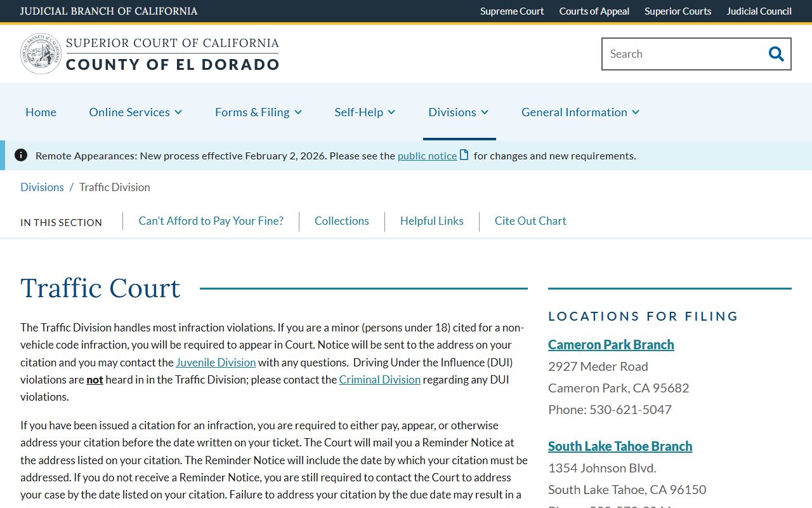Open the Judicial Council link
This screenshot has width=812, height=508.
(x=759, y=11)
